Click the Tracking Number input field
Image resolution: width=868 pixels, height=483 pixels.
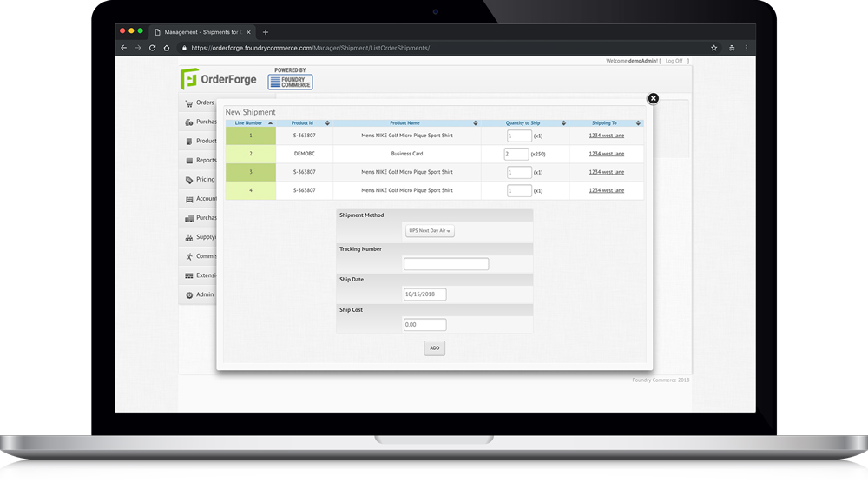coord(445,264)
